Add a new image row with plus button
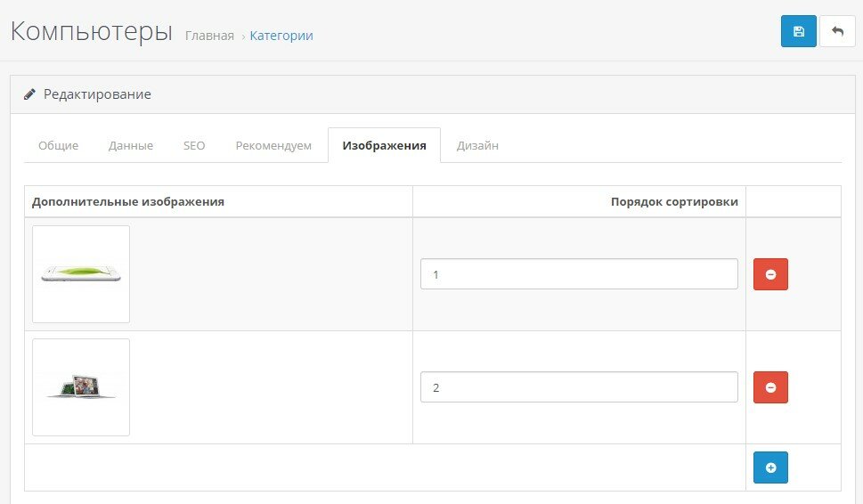The width and height of the screenshot is (863, 504). pyautogui.click(x=770, y=467)
